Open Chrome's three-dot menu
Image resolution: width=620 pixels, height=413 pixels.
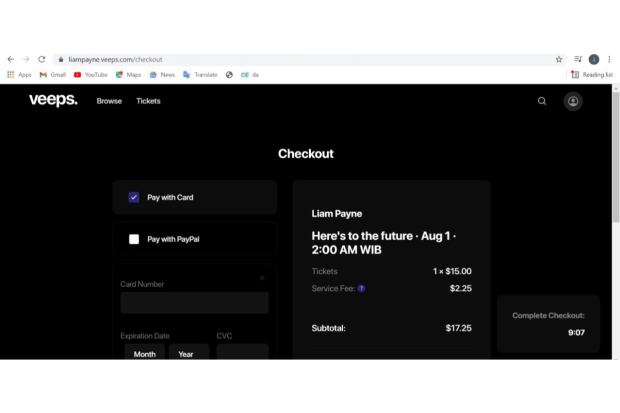[x=609, y=59]
